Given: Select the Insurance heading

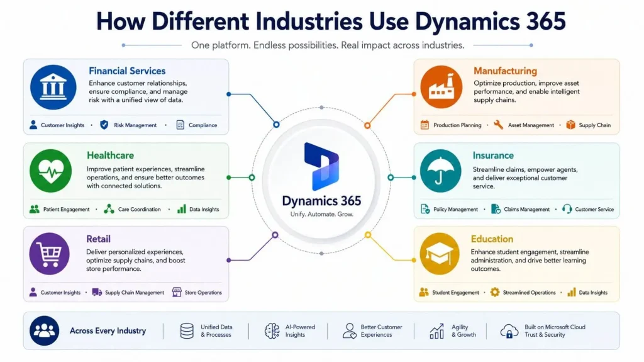Looking at the screenshot, I should pyautogui.click(x=493, y=155).
